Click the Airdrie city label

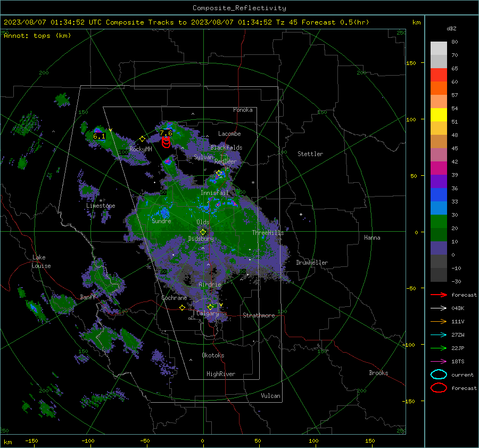click(210, 284)
